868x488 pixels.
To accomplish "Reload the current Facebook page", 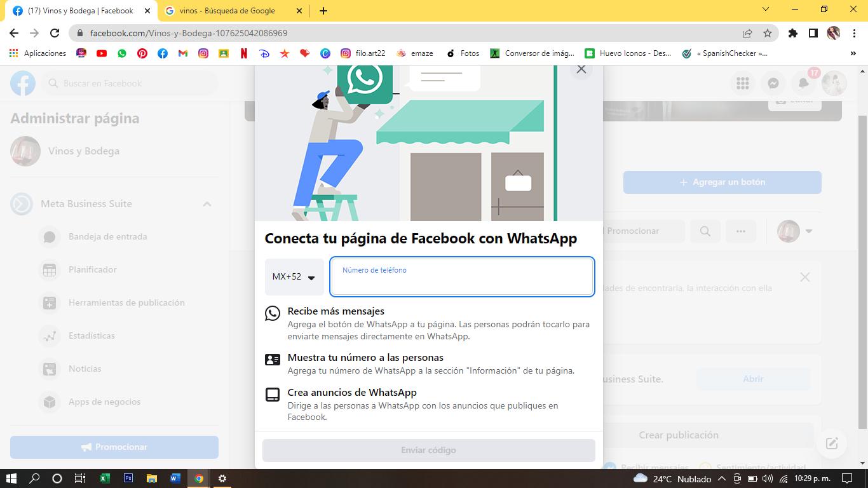I will click(55, 33).
